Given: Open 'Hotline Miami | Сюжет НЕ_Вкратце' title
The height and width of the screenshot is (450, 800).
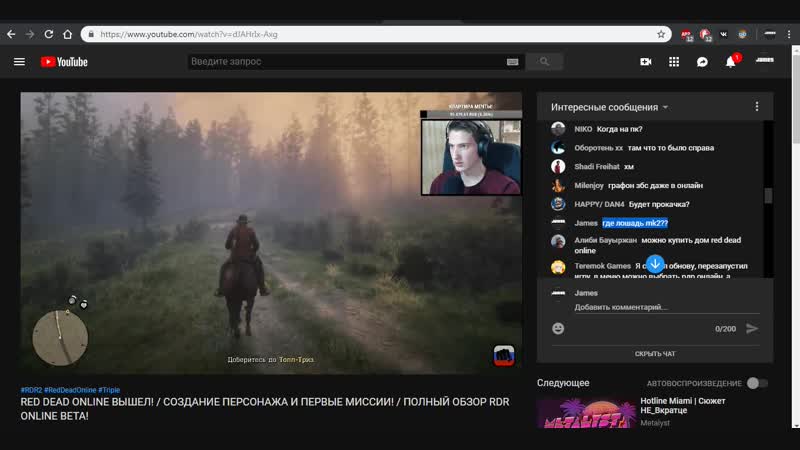Looking at the screenshot, I should point(683,406).
